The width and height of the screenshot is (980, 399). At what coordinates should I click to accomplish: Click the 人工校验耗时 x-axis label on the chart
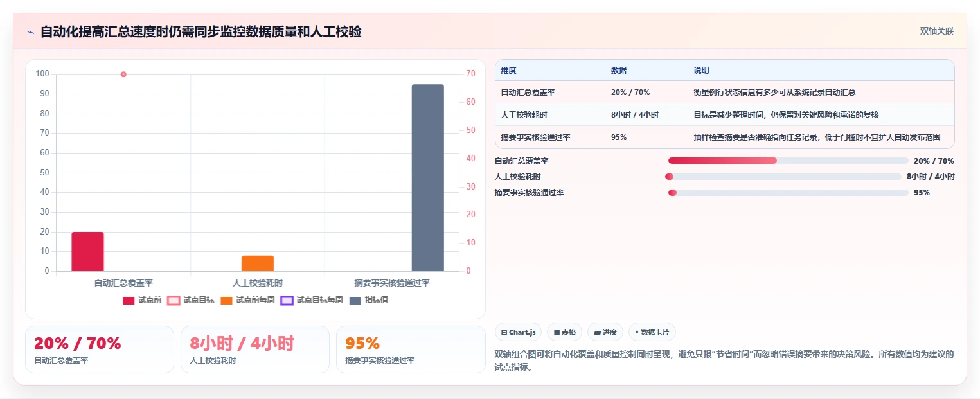(258, 283)
